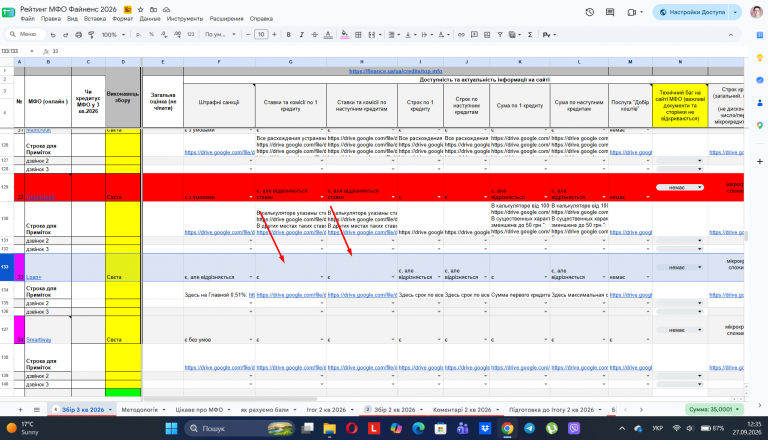Switch to 'Коментарі 2 кв 2026' sheet tab
Viewport: 768px width, 440px height.
point(461,410)
